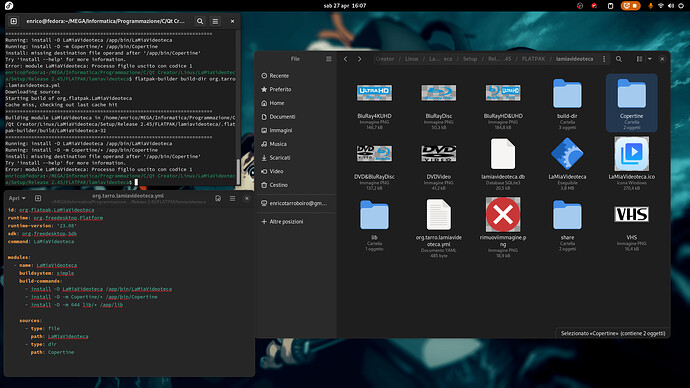
Task: Expand the view options dropdown arrow
Action: (x=650, y=59)
